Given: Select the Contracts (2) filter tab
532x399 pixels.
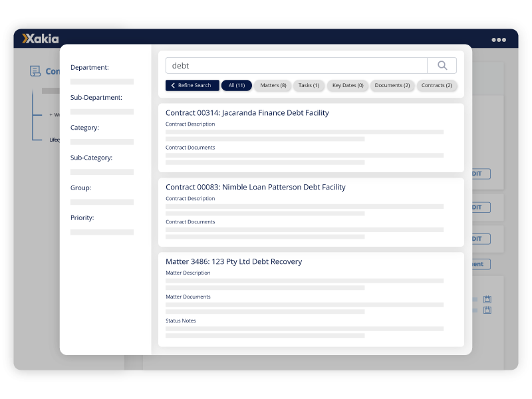Looking at the screenshot, I should point(437,85).
